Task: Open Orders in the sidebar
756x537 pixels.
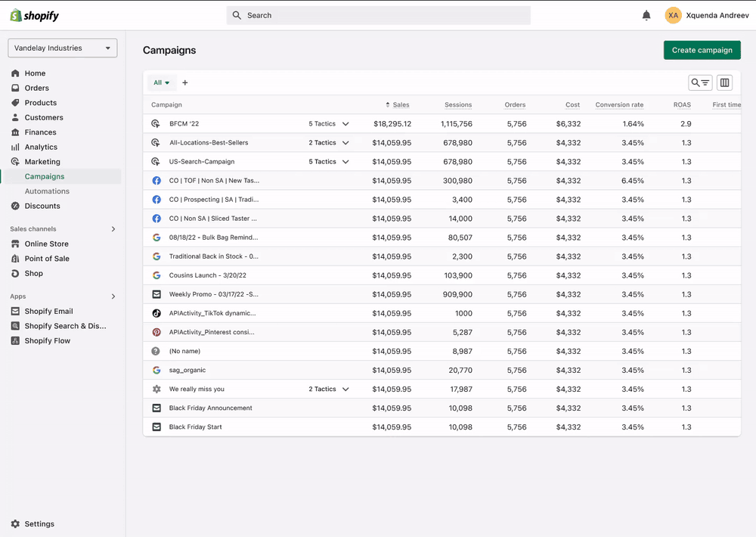Action: [x=36, y=88]
